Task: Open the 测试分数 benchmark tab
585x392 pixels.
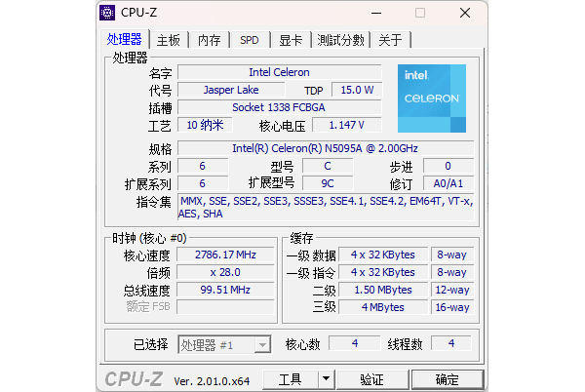Action: (x=340, y=40)
